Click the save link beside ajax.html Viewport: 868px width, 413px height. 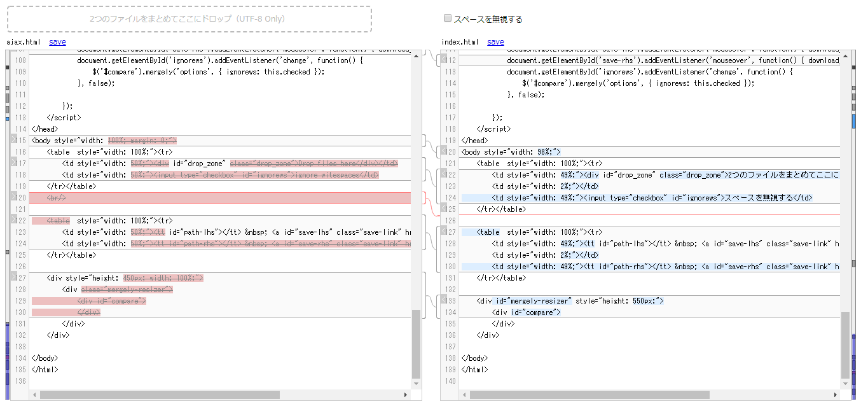[x=57, y=42]
